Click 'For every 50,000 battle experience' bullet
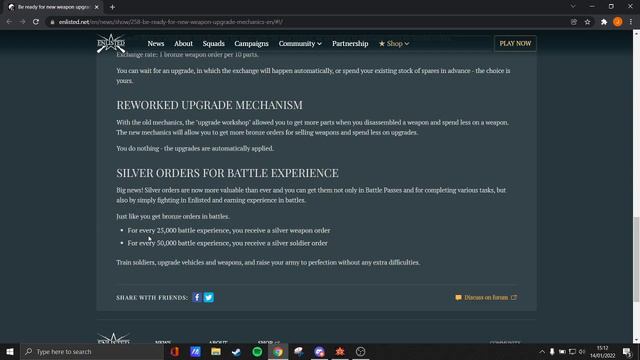 [227, 243]
